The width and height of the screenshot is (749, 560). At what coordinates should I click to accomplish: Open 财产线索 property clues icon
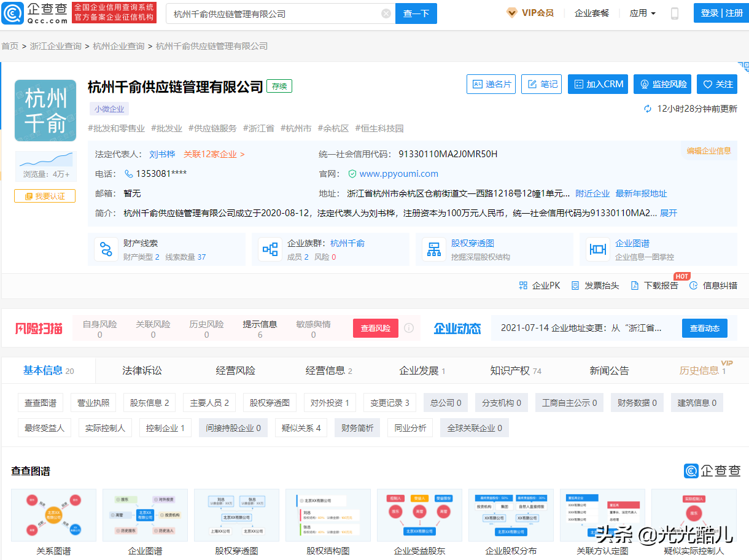(106, 249)
